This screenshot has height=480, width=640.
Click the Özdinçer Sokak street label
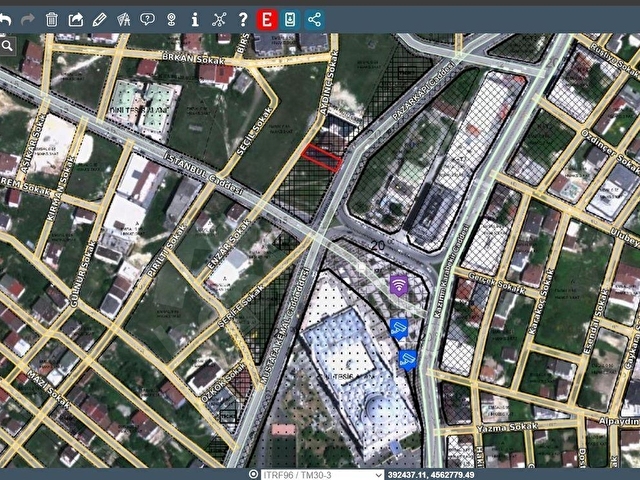point(611,151)
